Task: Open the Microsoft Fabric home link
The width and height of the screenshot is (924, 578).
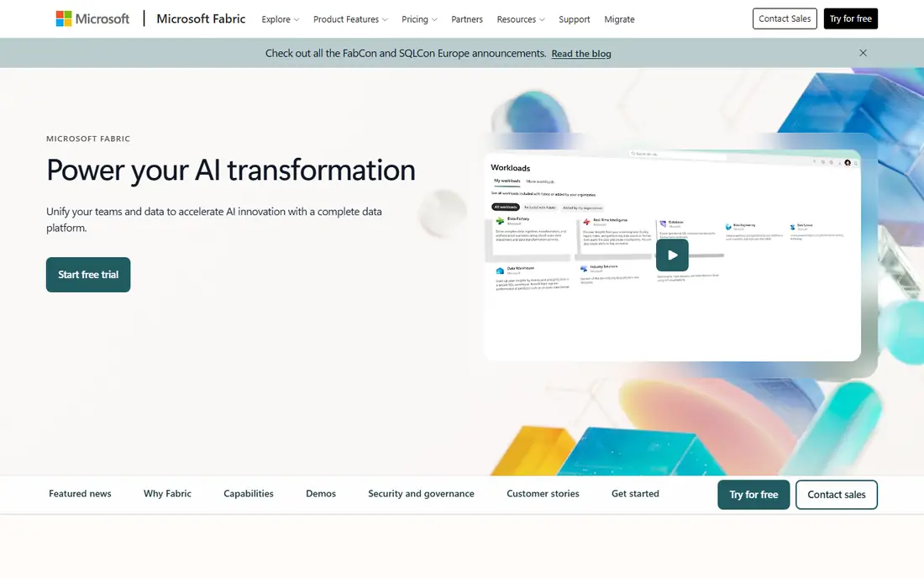Action: (x=201, y=18)
